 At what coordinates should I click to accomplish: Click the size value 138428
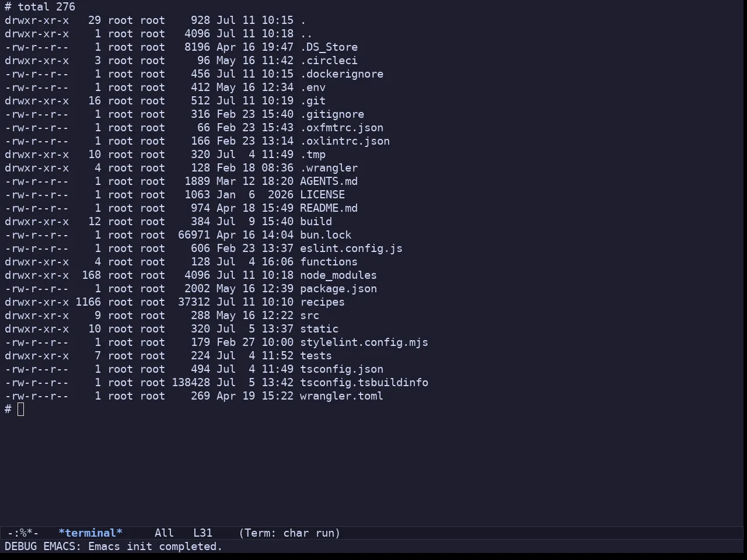[191, 383]
